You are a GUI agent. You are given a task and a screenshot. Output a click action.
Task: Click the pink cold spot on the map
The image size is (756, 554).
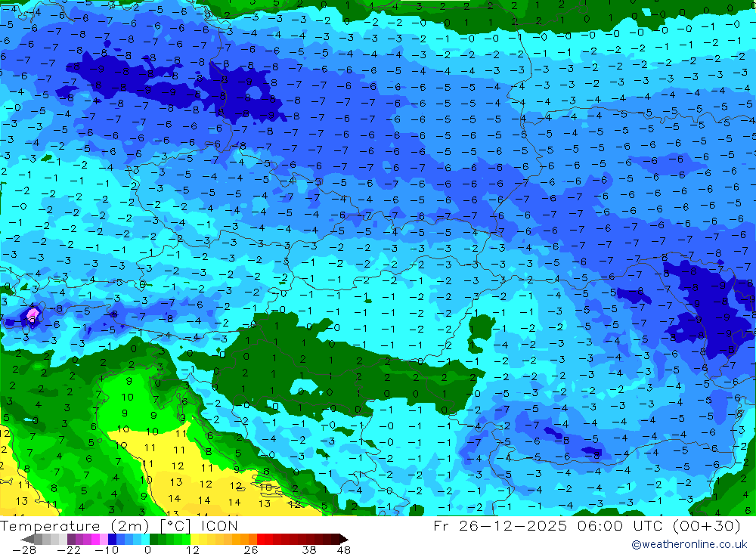click(x=33, y=314)
